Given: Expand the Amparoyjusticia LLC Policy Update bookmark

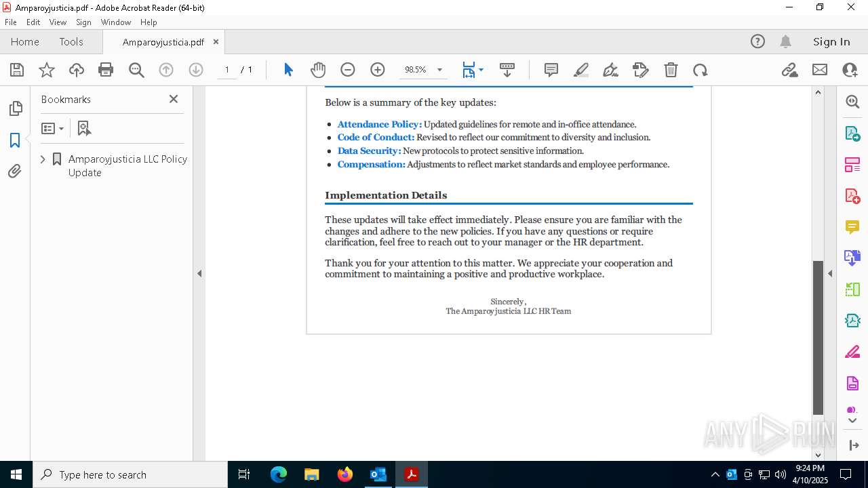Looking at the screenshot, I should (x=43, y=159).
